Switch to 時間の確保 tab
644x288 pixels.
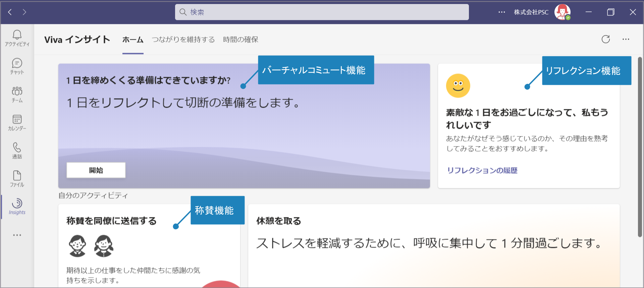240,40
